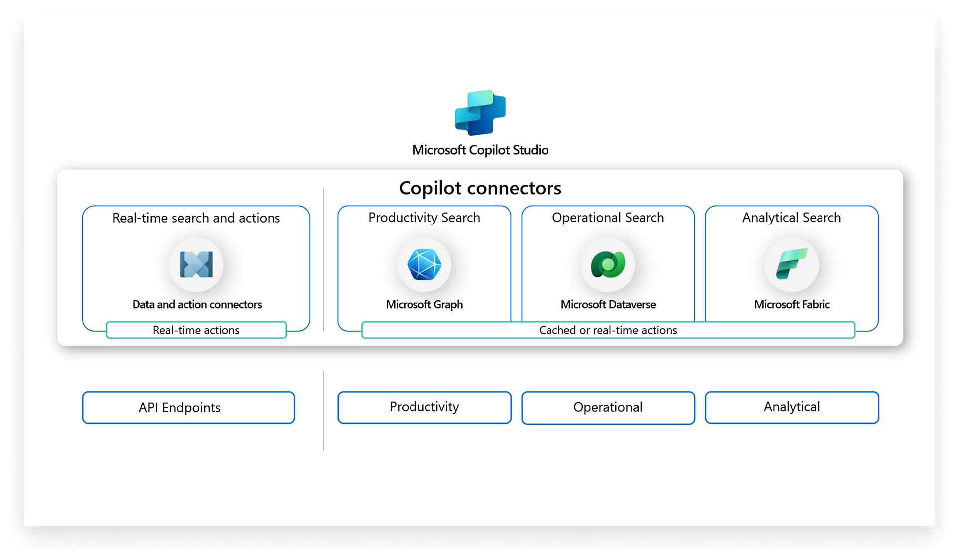This screenshot has height=560, width=959.
Task: Select the Analytical box
Action: (x=792, y=408)
